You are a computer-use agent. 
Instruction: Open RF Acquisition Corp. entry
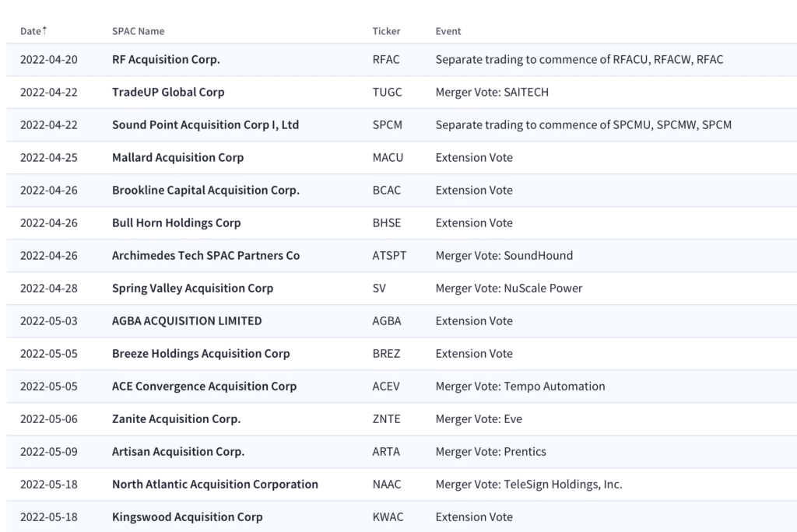click(167, 59)
